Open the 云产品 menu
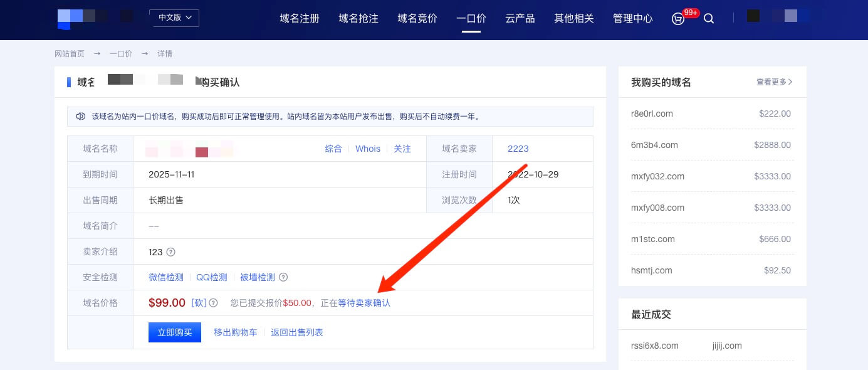868x370 pixels. click(520, 18)
